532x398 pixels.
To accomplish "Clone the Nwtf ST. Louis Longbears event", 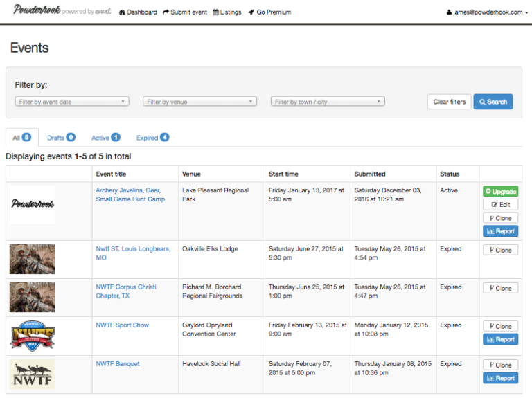I will (x=500, y=250).
